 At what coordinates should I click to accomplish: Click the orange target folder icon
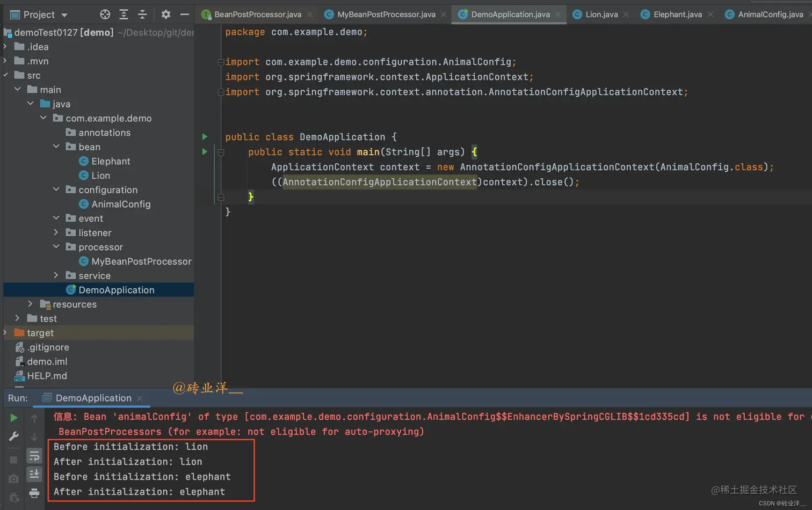click(19, 332)
